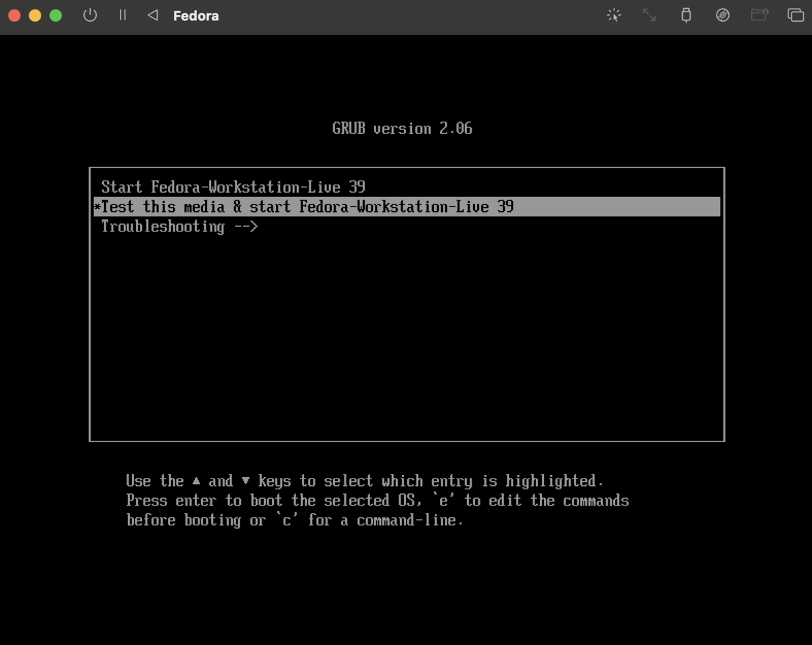The image size is (812, 645).
Task: Click the 'Press enter to boot' help line
Action: pos(378,500)
